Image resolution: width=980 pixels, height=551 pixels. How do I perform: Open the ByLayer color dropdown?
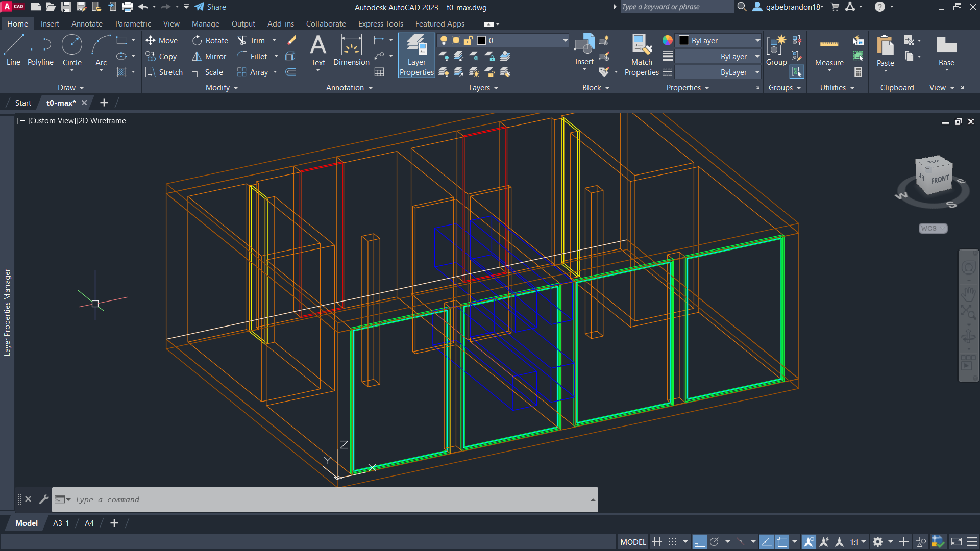pyautogui.click(x=757, y=40)
